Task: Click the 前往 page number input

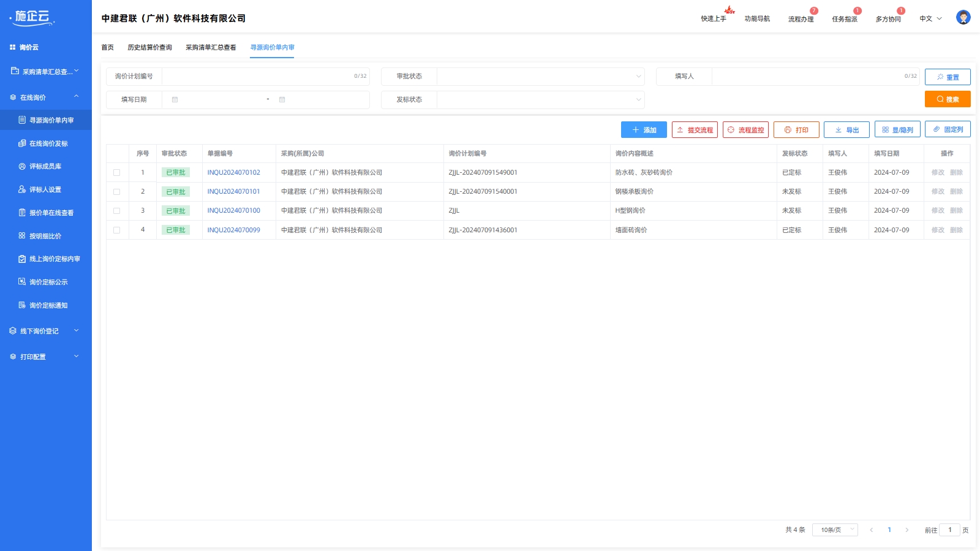Action: pos(950,530)
